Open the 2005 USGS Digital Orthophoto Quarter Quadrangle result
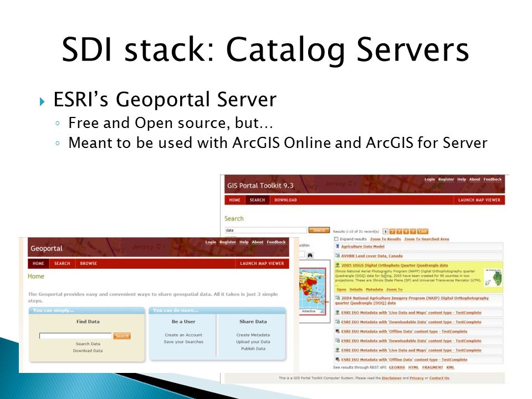This screenshot has width=532, height=399. 395,265
